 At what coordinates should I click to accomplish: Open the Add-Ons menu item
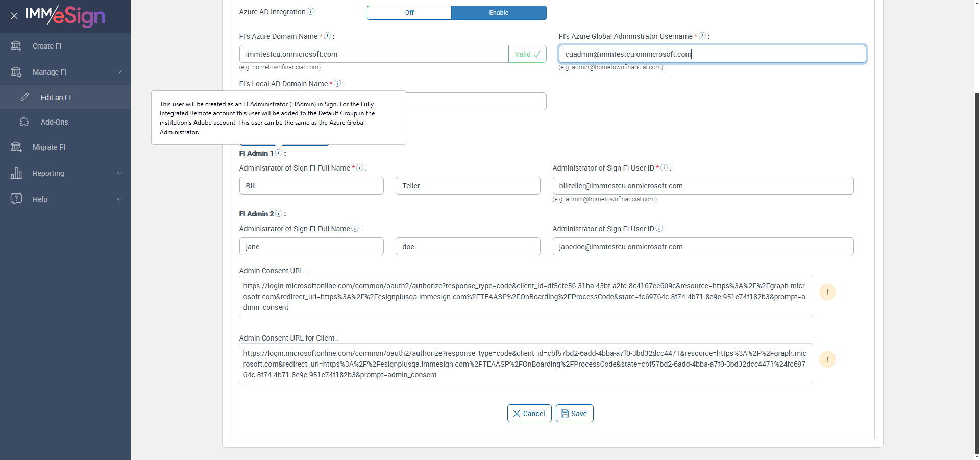pos(54,122)
